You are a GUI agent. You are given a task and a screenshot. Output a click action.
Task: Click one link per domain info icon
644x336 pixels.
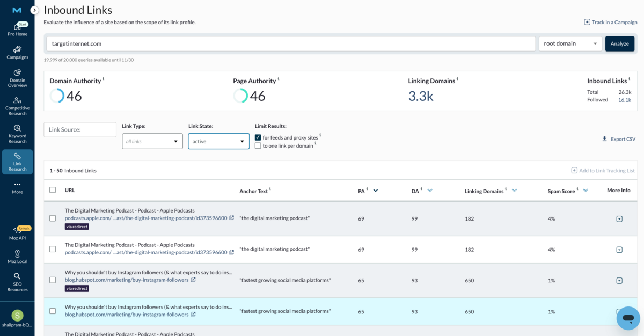pos(316,143)
